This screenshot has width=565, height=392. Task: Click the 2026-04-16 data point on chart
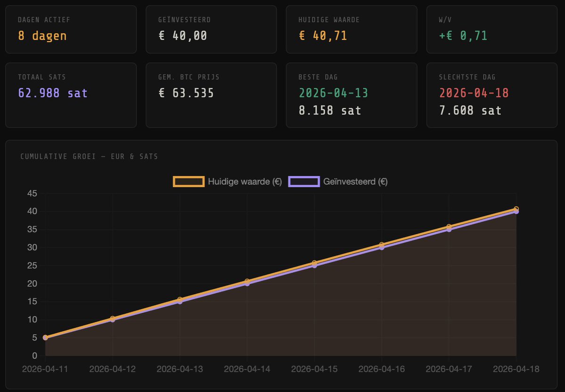click(382, 246)
